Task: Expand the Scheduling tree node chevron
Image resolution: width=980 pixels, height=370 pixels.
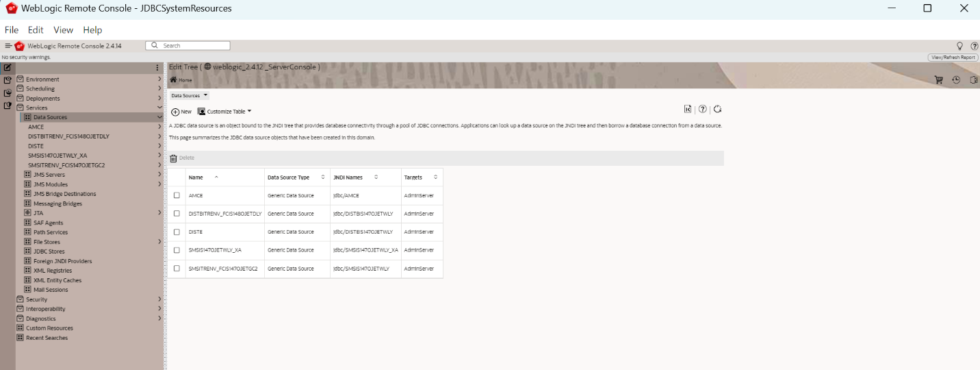Action: tap(159, 88)
